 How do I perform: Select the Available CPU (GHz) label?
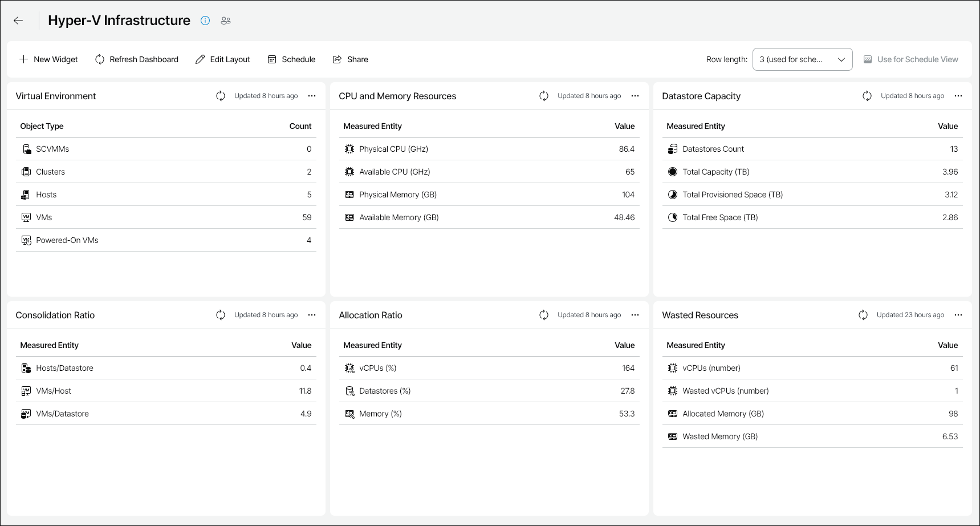tap(395, 172)
